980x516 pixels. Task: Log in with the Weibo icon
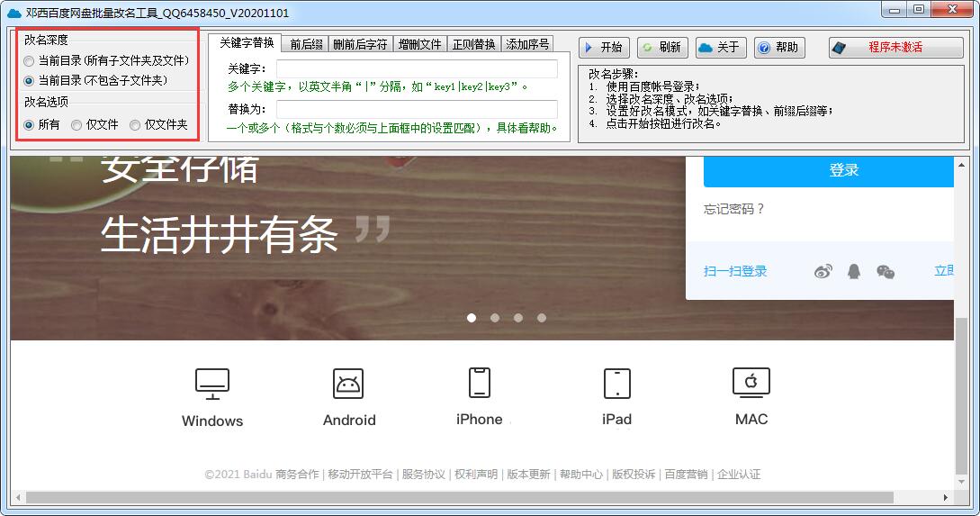(x=823, y=271)
